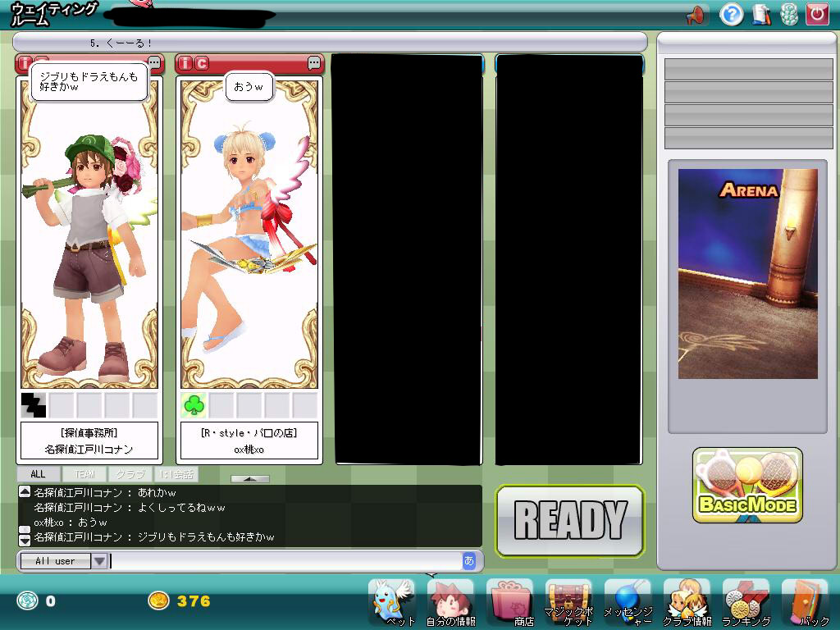This screenshot has height=630, width=840.
Task: Click the chat message input field
Action: pos(285,561)
